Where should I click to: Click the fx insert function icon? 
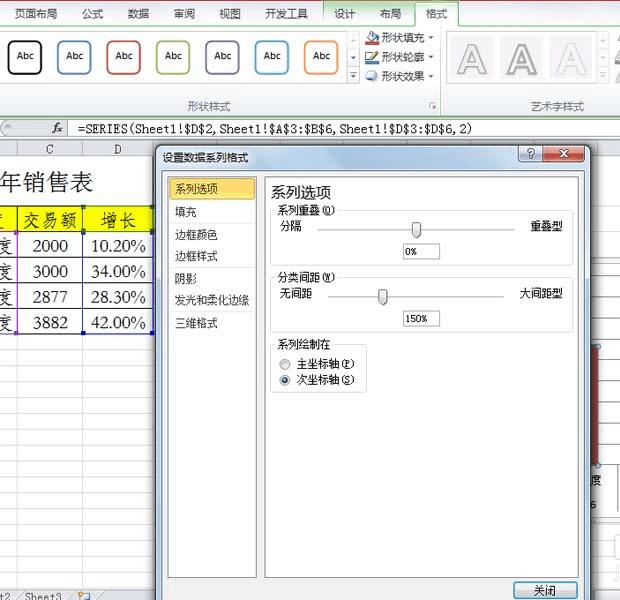click(x=57, y=128)
